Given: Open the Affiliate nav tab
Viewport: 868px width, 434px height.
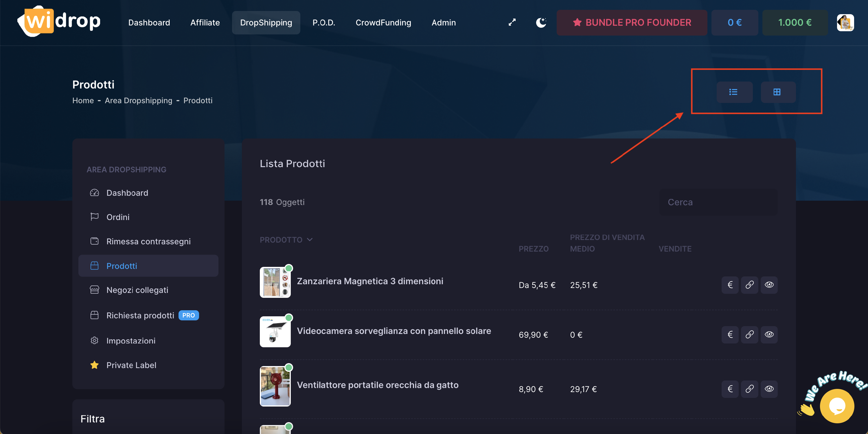Looking at the screenshot, I should tap(205, 23).
